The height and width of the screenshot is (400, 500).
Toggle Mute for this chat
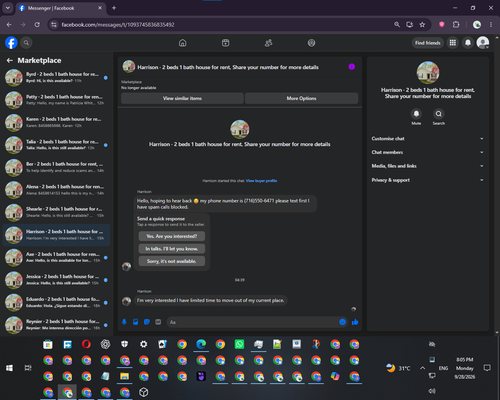click(416, 114)
